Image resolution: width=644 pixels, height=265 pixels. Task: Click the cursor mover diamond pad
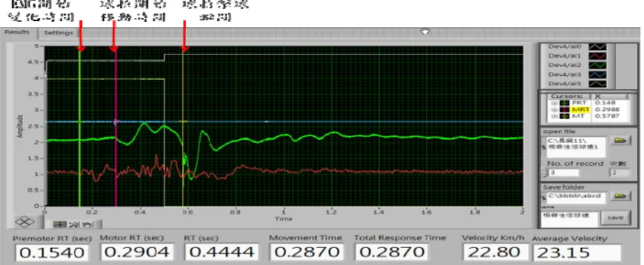click(24, 222)
